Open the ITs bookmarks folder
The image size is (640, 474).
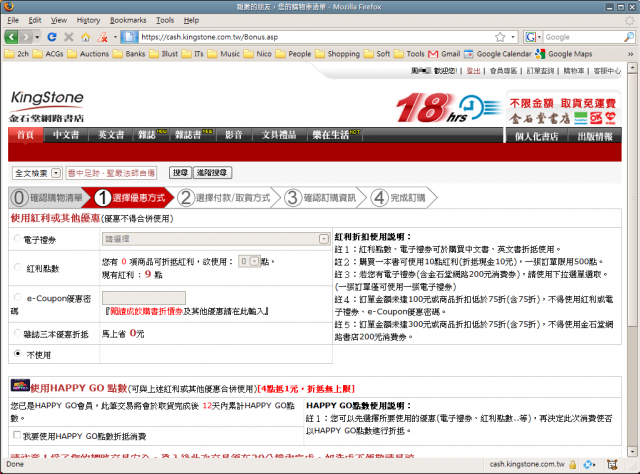(193, 54)
